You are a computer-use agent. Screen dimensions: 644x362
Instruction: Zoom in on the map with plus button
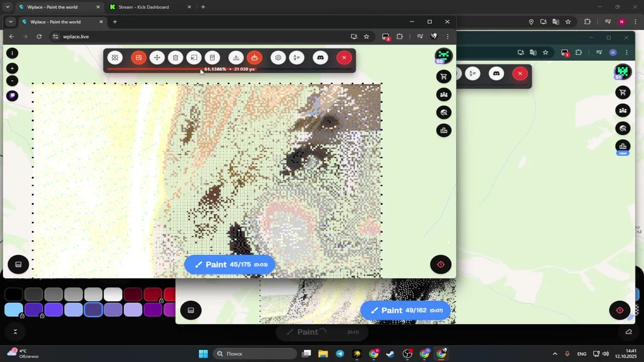tap(12, 68)
